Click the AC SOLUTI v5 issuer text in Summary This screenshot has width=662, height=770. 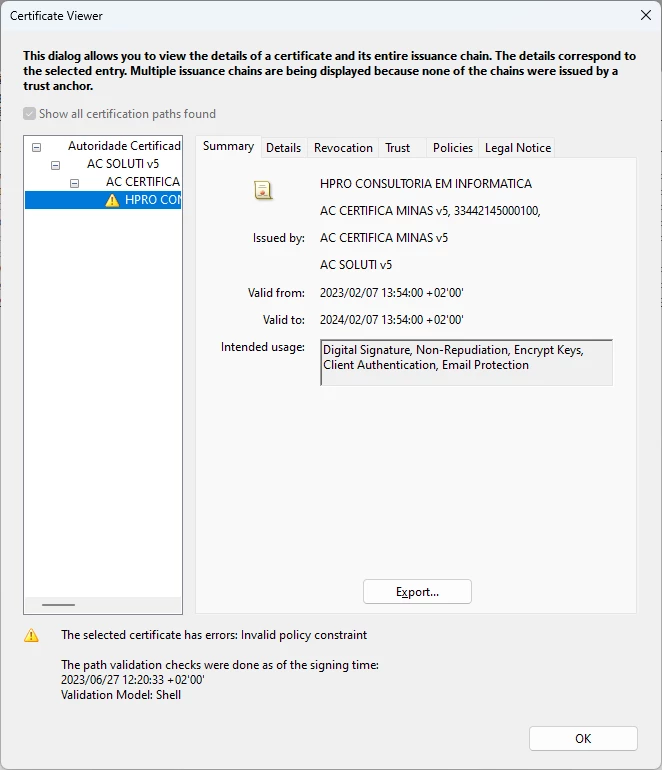356,265
